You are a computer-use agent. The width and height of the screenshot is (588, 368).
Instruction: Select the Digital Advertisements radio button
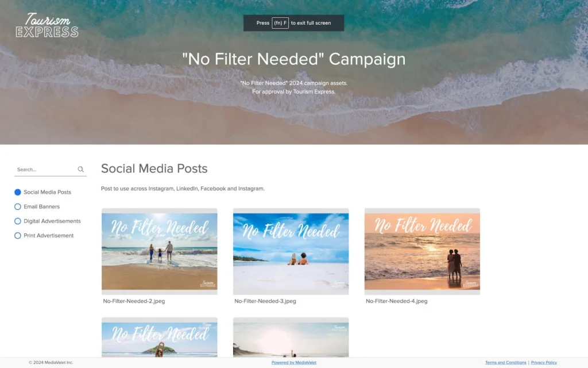18,221
